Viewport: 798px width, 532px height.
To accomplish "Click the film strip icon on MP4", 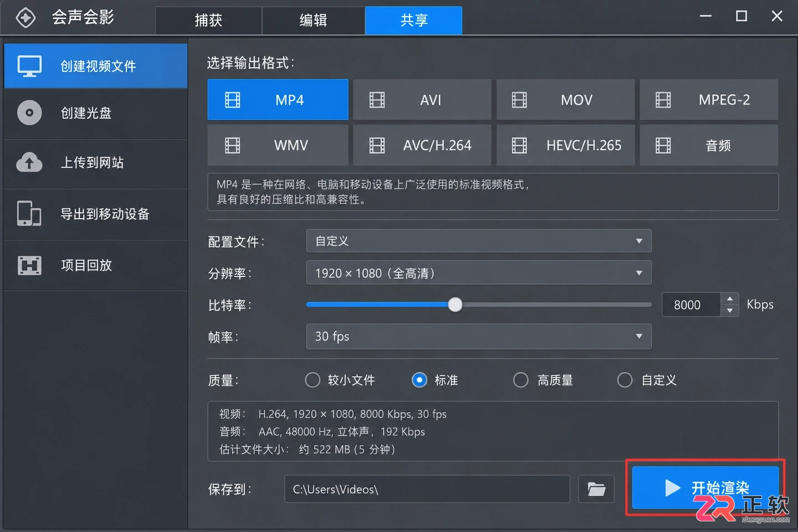I will [x=232, y=100].
